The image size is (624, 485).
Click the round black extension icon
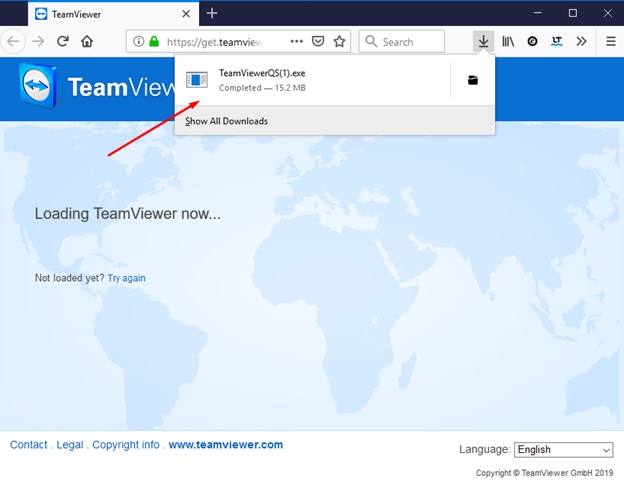(532, 41)
